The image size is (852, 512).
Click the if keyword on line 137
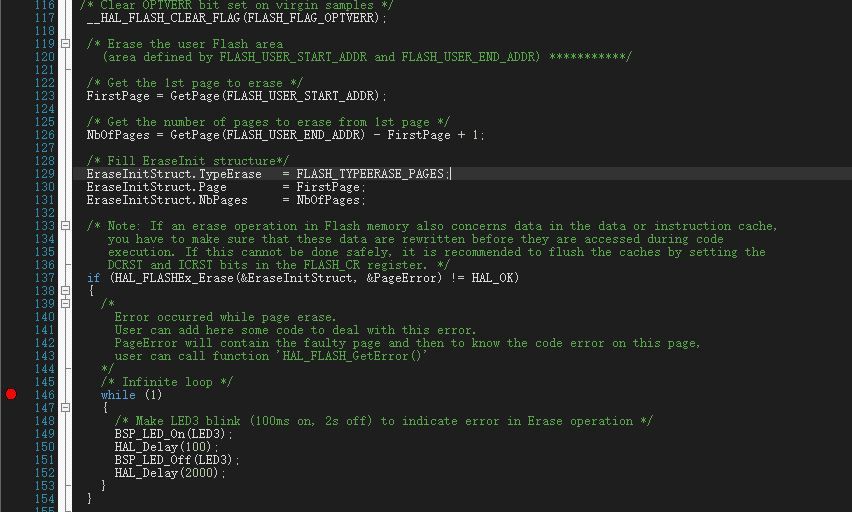93,278
